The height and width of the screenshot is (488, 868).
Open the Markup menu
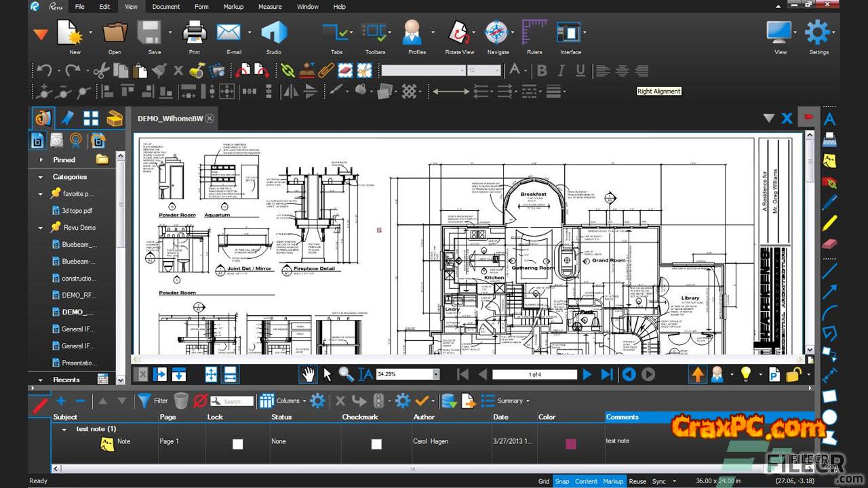tap(233, 7)
